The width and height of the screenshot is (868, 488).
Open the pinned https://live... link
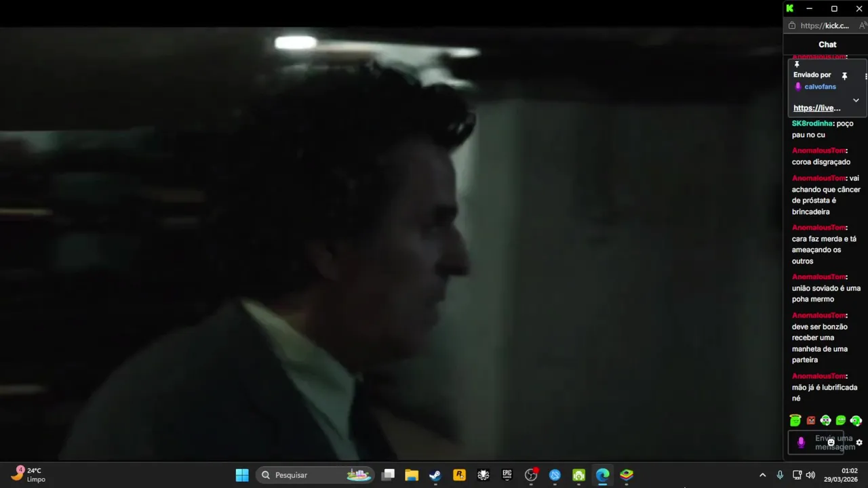coord(816,108)
